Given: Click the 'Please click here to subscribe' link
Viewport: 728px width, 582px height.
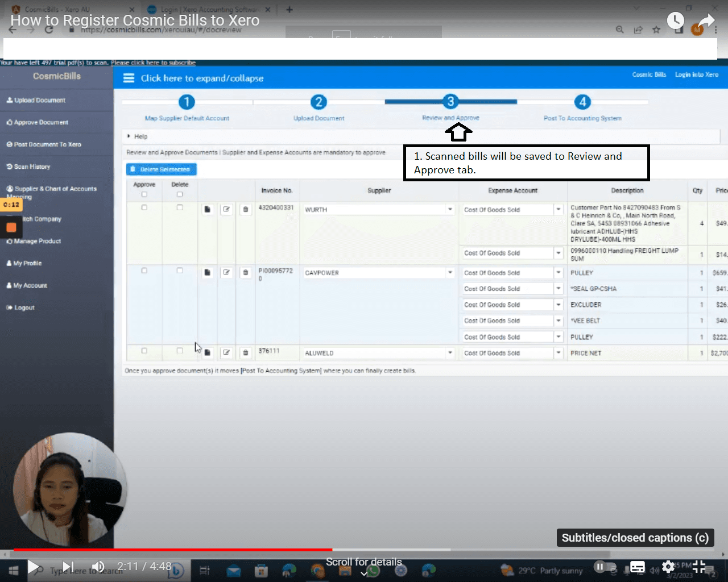Looking at the screenshot, I should coord(153,63).
